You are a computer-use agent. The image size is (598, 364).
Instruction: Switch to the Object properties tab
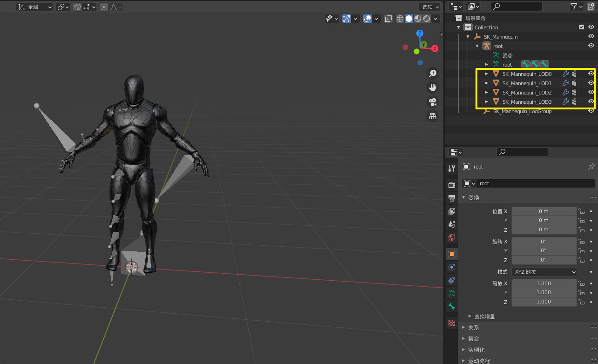pyautogui.click(x=451, y=254)
